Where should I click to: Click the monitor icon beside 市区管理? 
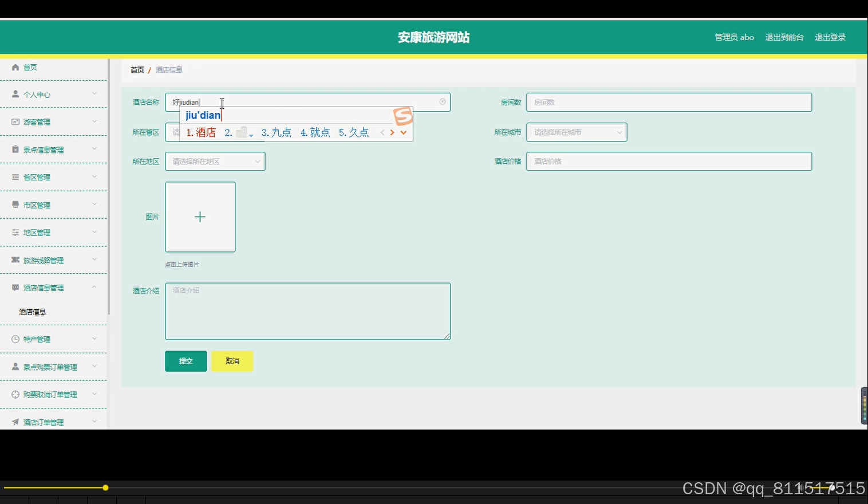click(15, 204)
